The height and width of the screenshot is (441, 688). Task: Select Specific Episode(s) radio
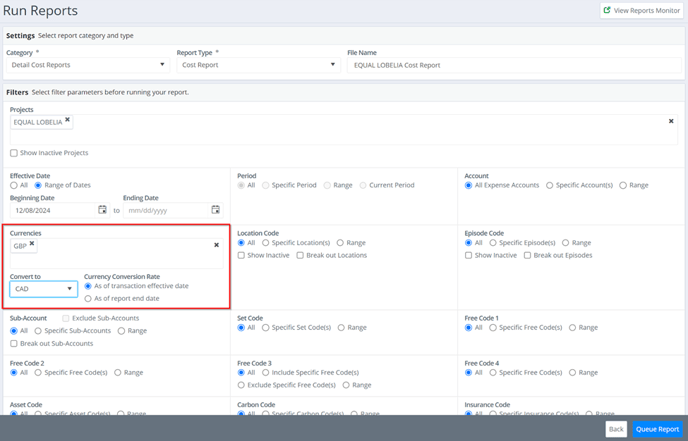pyautogui.click(x=493, y=243)
